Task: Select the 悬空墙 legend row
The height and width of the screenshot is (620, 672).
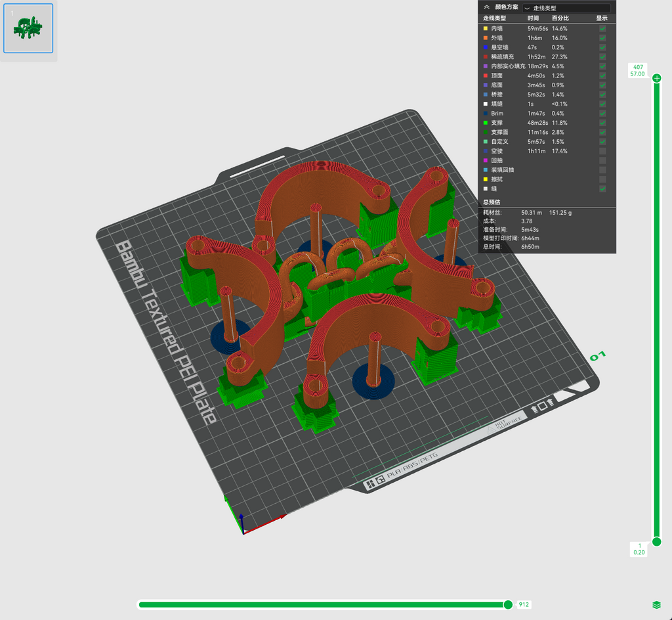Action: coord(547,47)
